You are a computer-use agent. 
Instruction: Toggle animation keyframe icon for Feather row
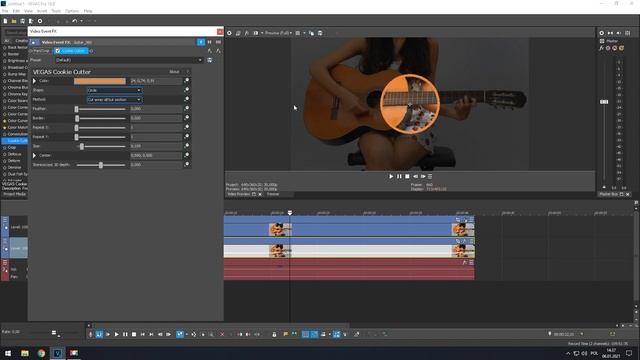[187, 109]
